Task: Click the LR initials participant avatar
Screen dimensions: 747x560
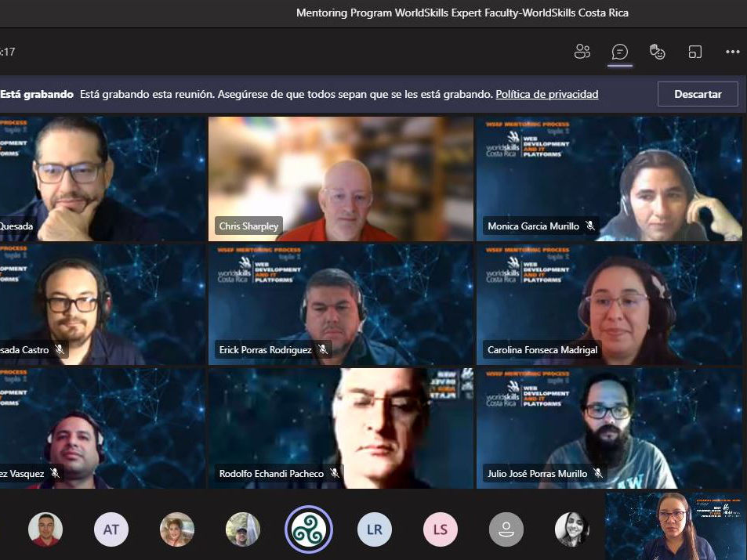Action: pos(375,529)
